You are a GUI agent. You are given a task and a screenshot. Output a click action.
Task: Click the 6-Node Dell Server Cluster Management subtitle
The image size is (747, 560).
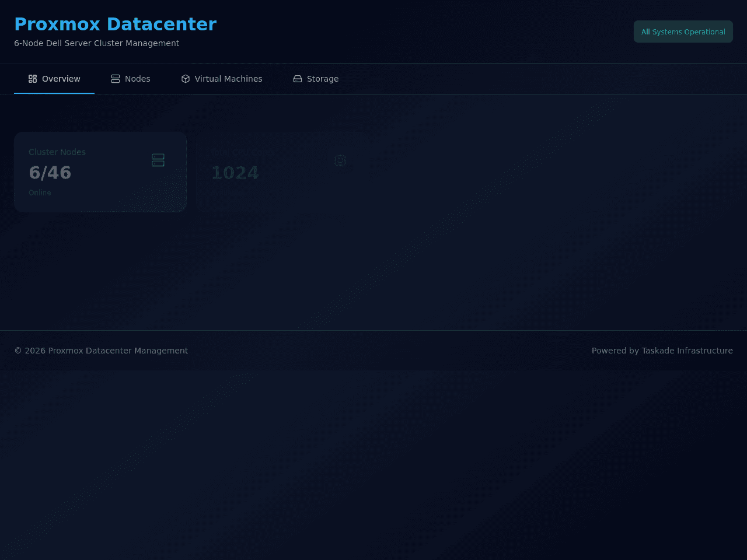[x=96, y=43]
